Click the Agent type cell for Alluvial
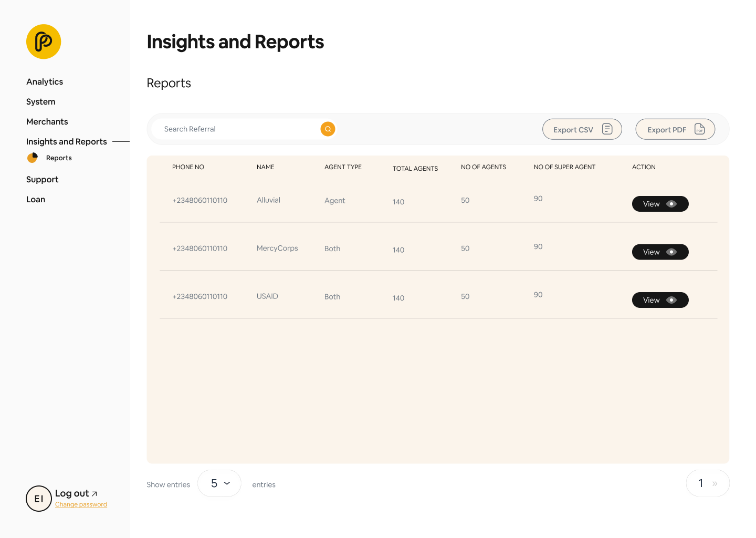Viewport: 756px width, 538px height. (334, 201)
